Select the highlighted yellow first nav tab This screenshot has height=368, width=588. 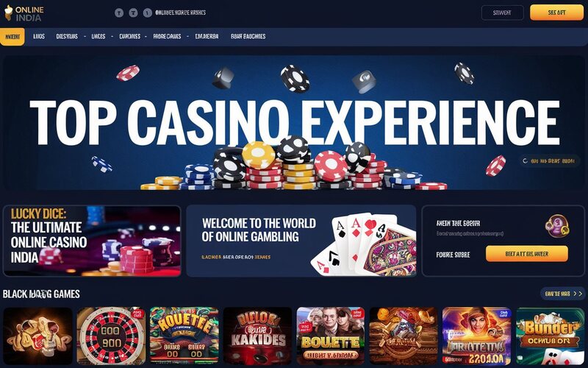pos(12,36)
